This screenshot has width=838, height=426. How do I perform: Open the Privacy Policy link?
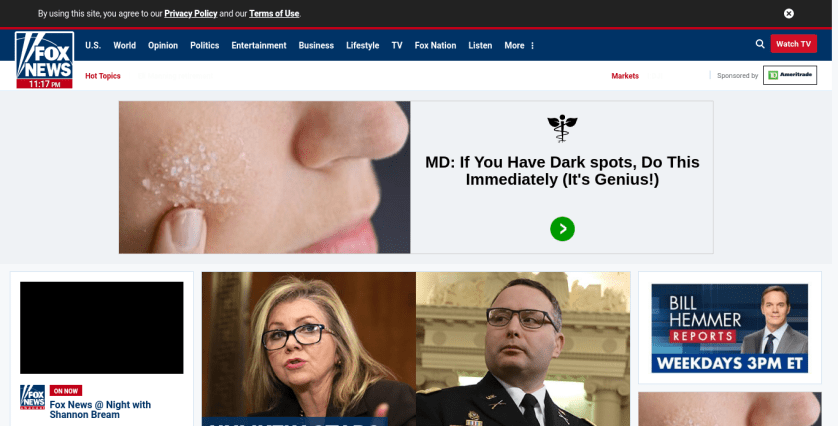(x=190, y=13)
